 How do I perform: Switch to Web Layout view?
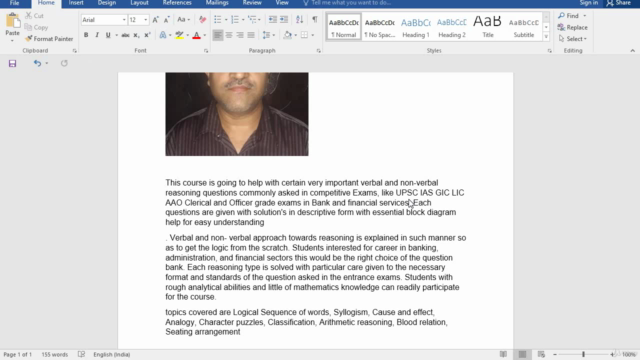[541, 354]
